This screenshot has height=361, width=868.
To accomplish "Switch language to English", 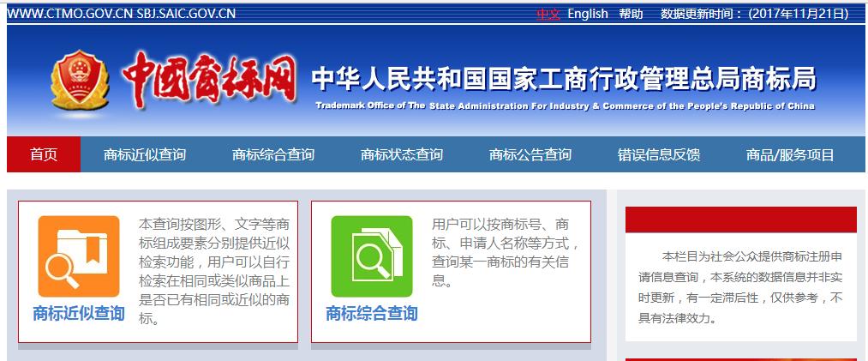I will [588, 14].
